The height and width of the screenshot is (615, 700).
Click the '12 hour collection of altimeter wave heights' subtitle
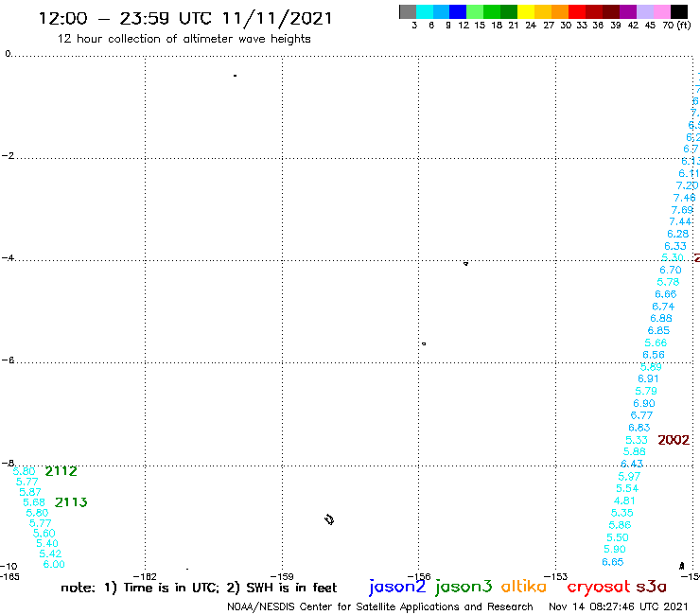pos(184,39)
